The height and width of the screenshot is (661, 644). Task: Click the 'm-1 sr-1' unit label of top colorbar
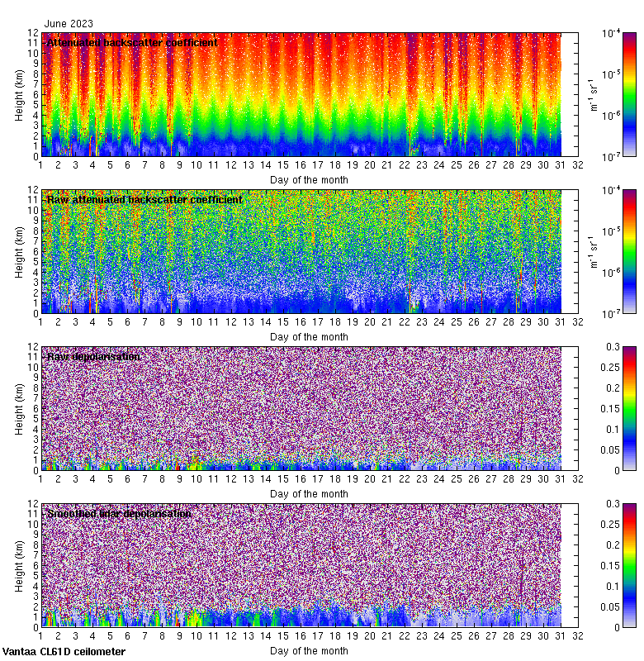click(594, 95)
